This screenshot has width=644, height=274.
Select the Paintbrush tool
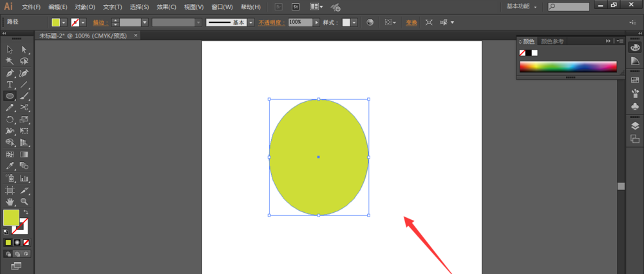pyautogui.click(x=24, y=96)
